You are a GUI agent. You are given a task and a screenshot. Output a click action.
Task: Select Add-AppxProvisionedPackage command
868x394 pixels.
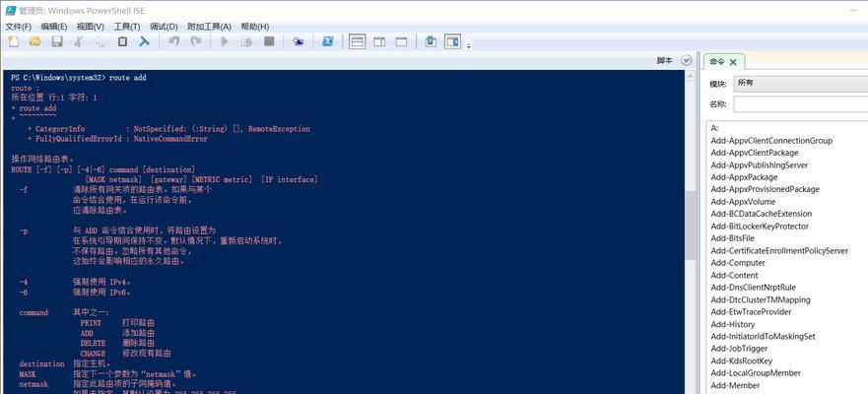[765, 189]
